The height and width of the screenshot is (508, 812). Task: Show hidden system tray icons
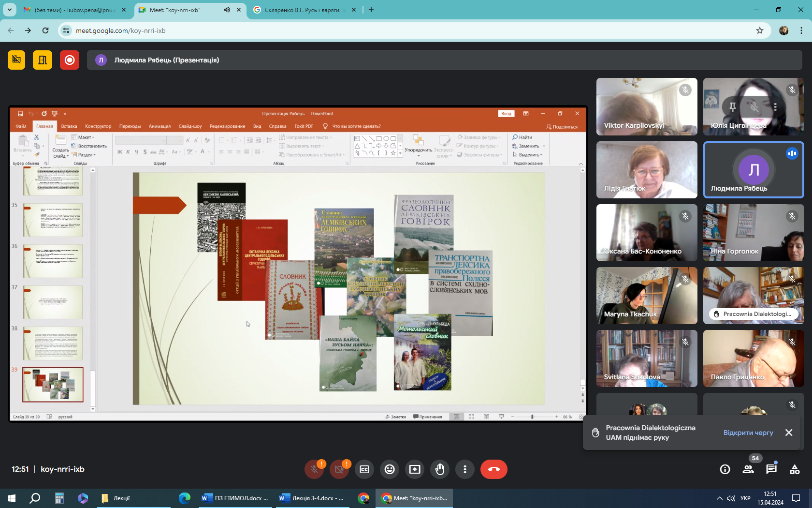pyautogui.click(x=719, y=498)
